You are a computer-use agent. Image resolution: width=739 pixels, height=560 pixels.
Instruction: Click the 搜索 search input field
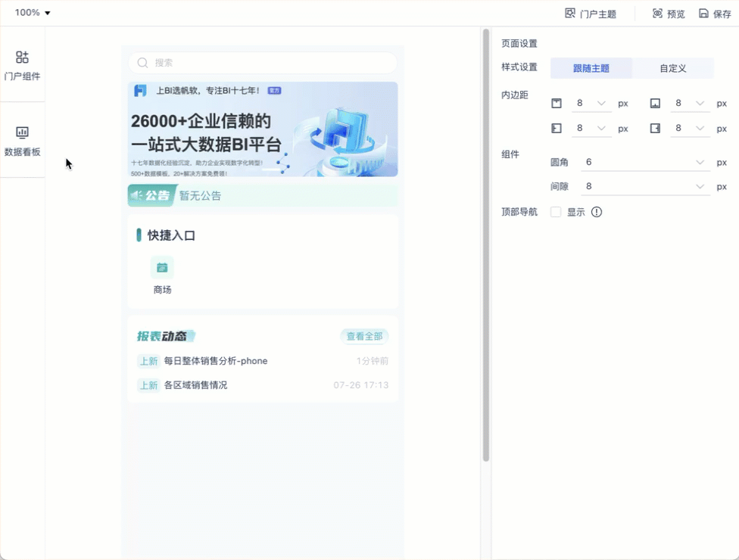pyautogui.click(x=263, y=63)
